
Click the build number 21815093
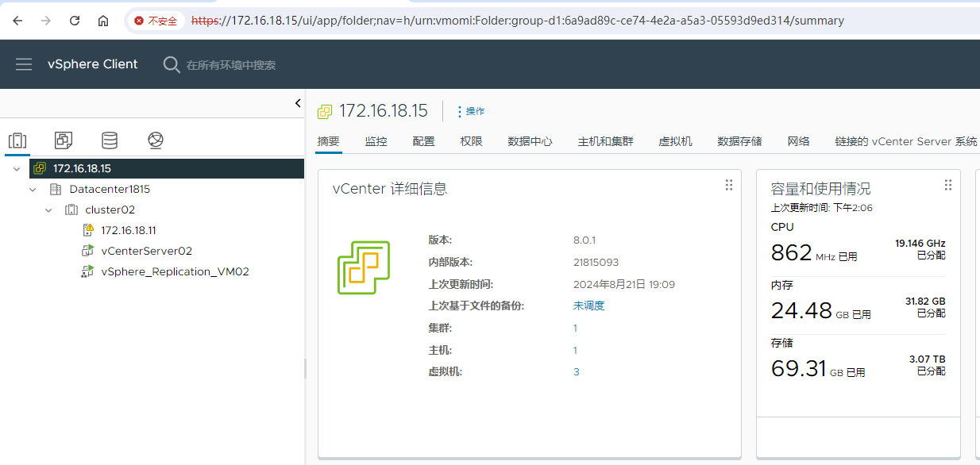pyautogui.click(x=595, y=262)
